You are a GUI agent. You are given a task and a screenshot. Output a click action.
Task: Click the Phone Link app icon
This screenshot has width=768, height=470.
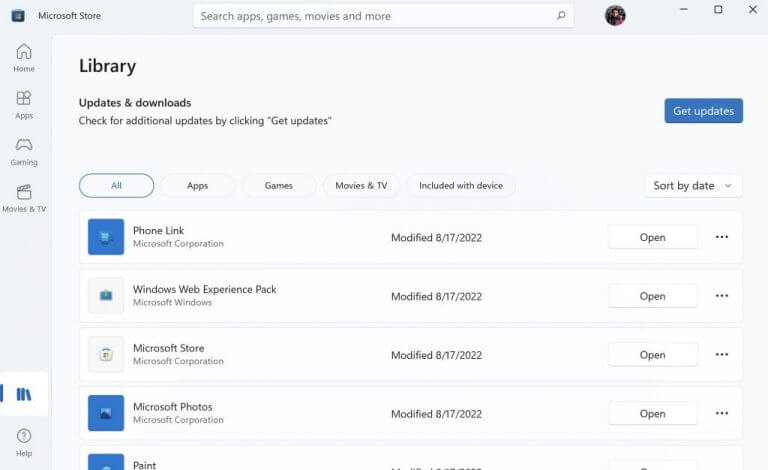(106, 237)
